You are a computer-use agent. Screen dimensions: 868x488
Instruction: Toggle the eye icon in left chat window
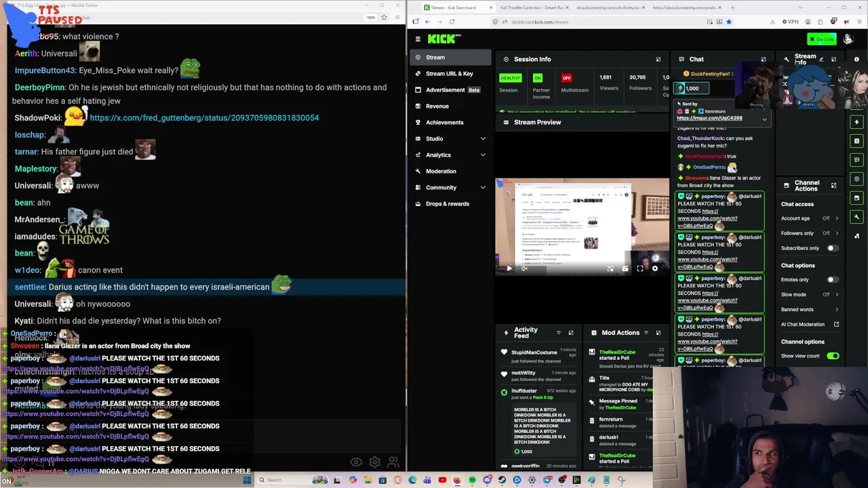[356, 462]
